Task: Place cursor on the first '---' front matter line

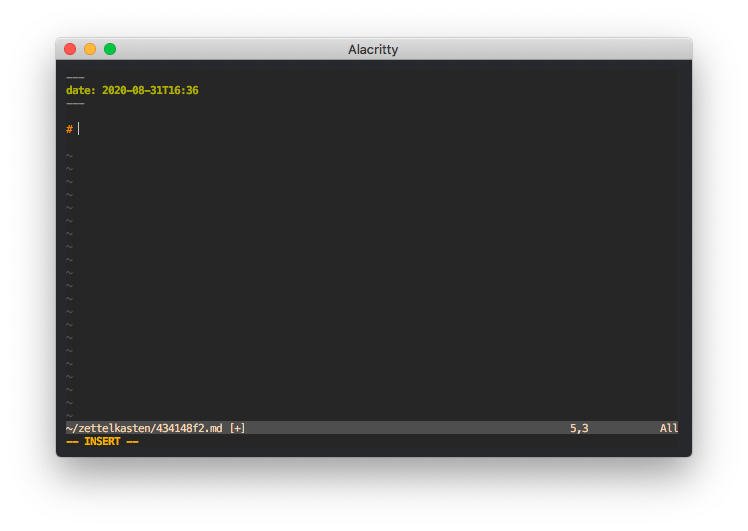Action: (75, 77)
